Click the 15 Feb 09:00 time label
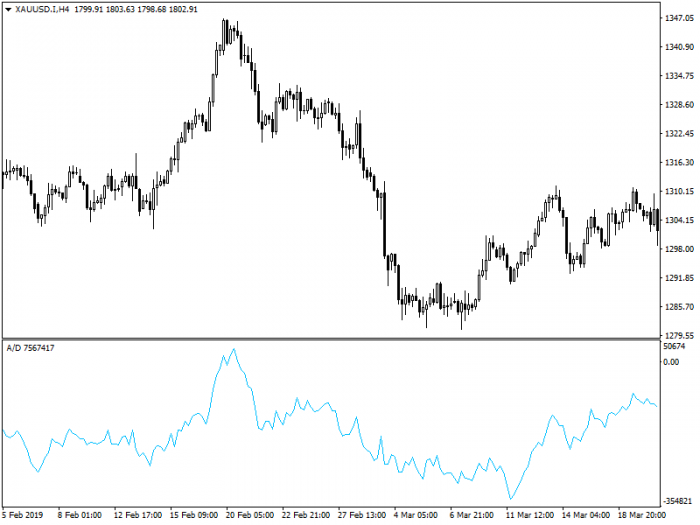The width and height of the screenshot is (700, 525). [194, 515]
